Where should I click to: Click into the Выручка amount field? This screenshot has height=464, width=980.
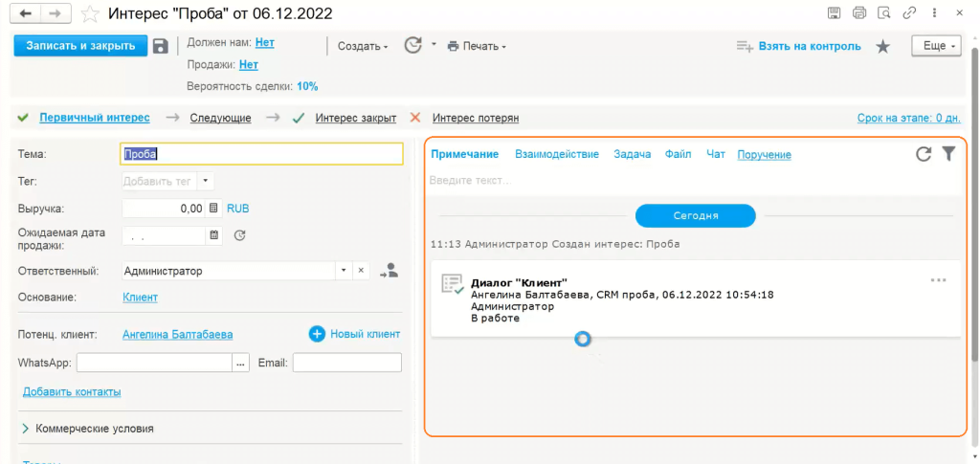[x=164, y=209]
